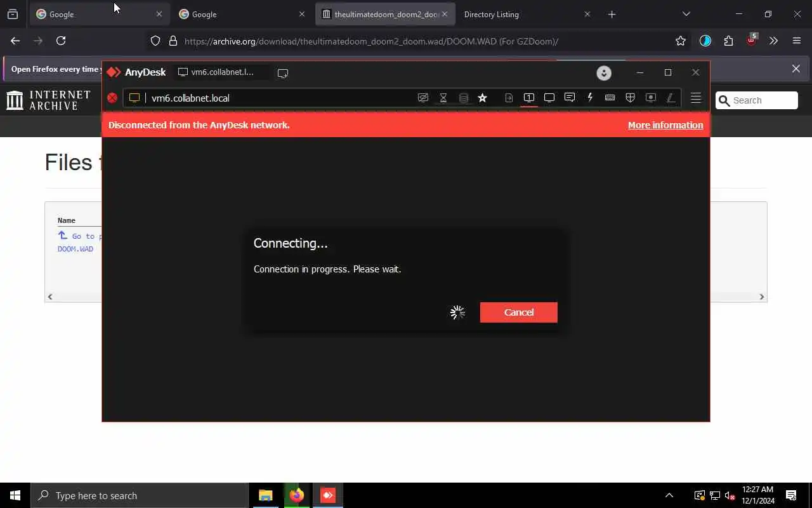Click the hourglass session icon in AnyDesk
Screen dimensions: 812x508
[443, 98]
